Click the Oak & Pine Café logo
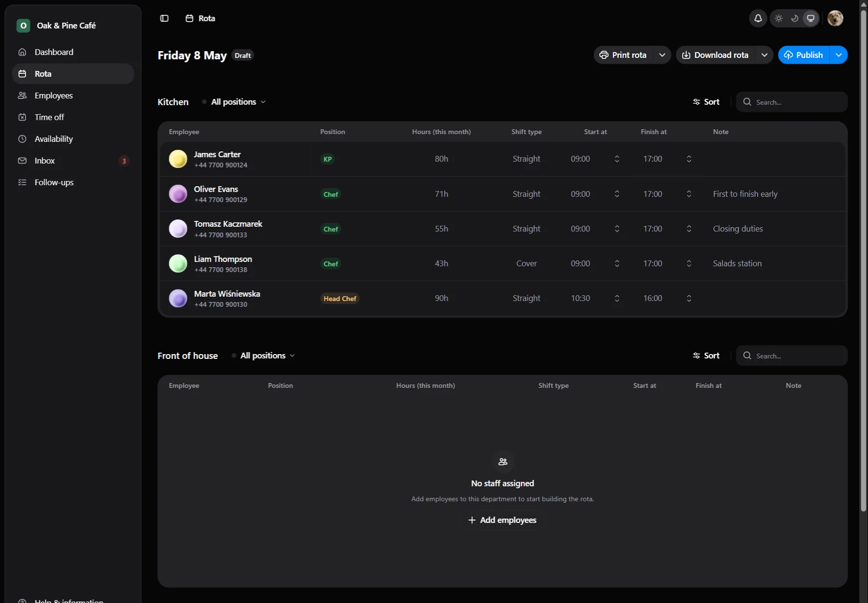The image size is (868, 603). coord(23,26)
